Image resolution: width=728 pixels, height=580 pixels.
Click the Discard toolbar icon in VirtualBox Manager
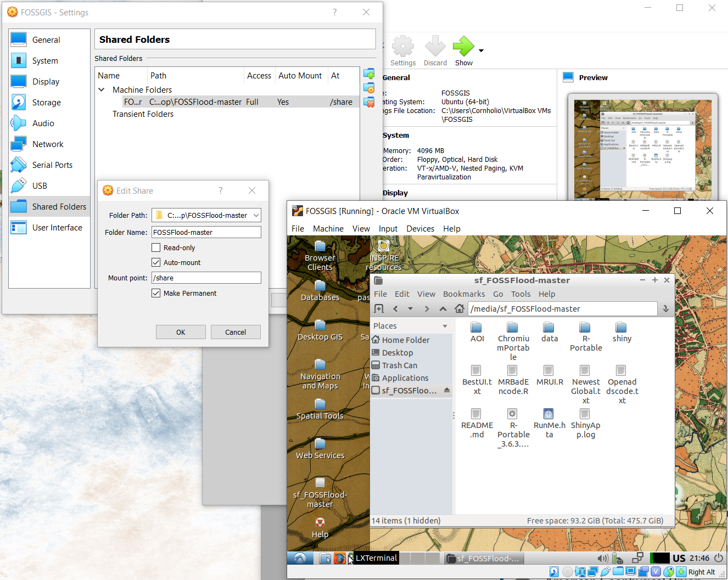tap(435, 47)
